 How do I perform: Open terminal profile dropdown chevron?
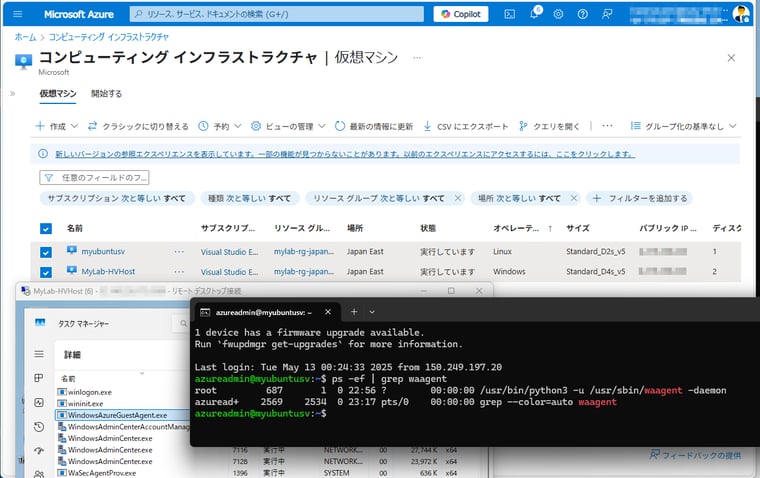point(372,312)
